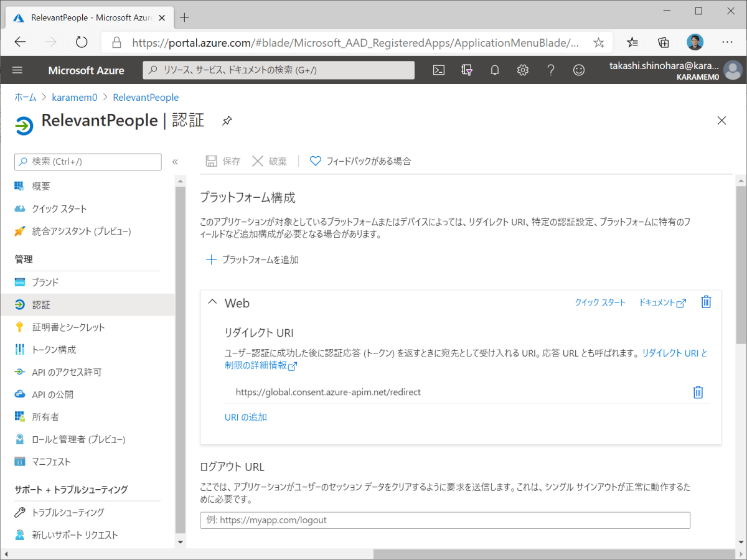
Task: Select 認証 in the sidebar
Action: click(88, 305)
